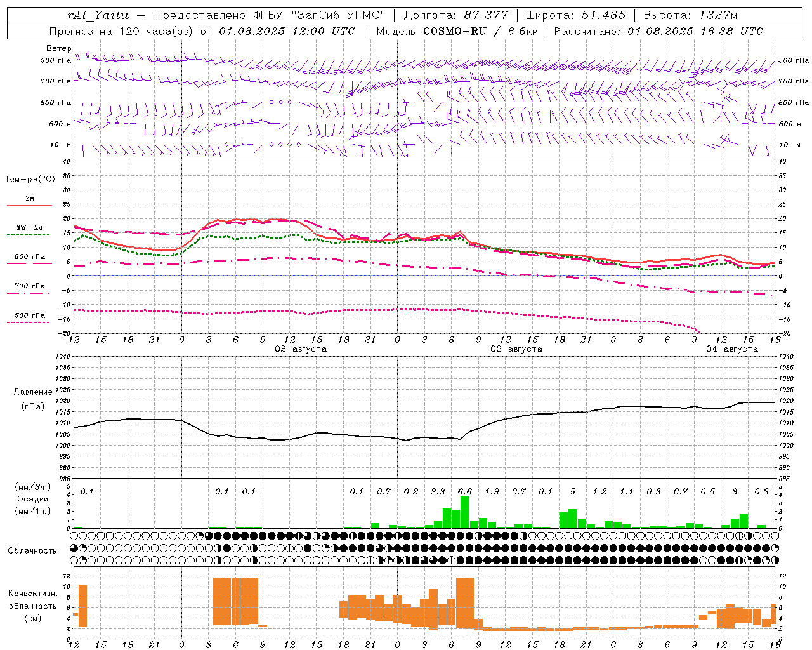The width and height of the screenshot is (812, 650).
Task: Select the 'ЗапСиб УГМС' provider text
Action: coord(337,15)
